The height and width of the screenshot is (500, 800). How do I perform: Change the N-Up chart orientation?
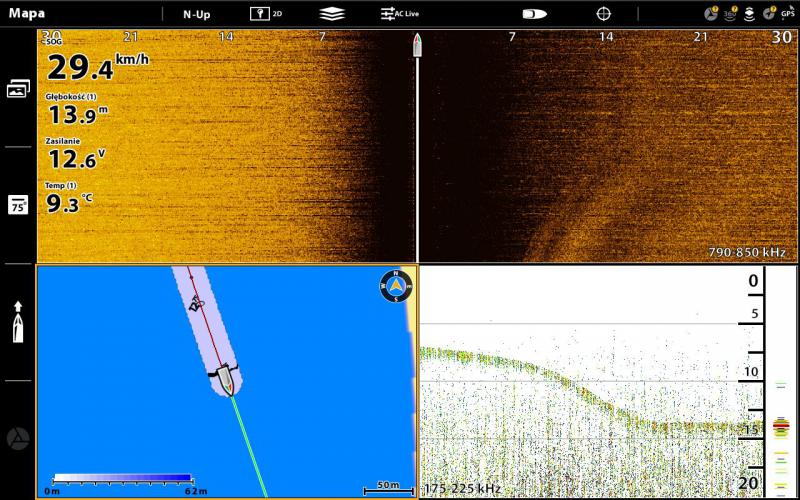tap(196, 14)
